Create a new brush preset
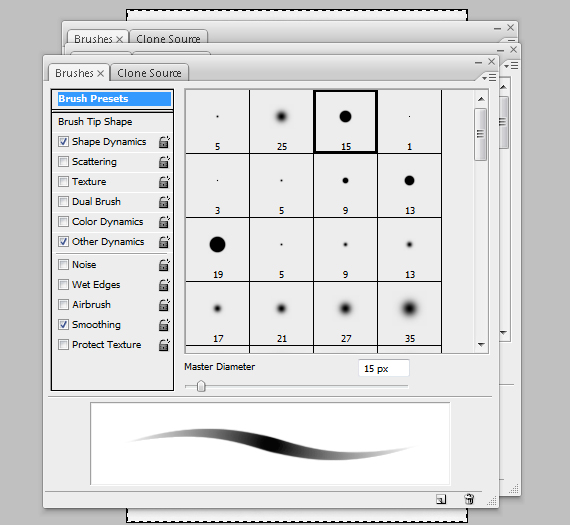Image resolution: width=570 pixels, height=525 pixels. pos(441,499)
